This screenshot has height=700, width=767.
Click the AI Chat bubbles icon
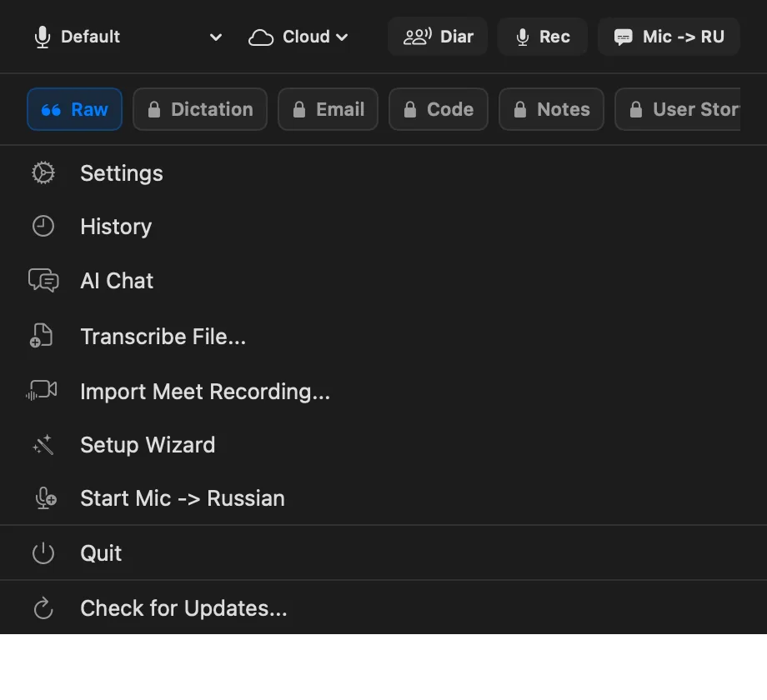click(x=43, y=281)
